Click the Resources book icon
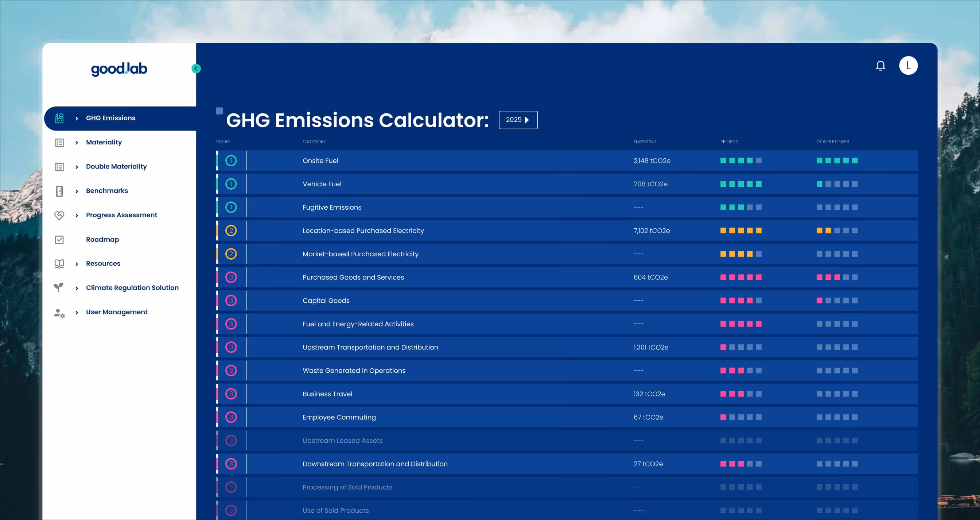This screenshot has height=520, width=980. 59,264
